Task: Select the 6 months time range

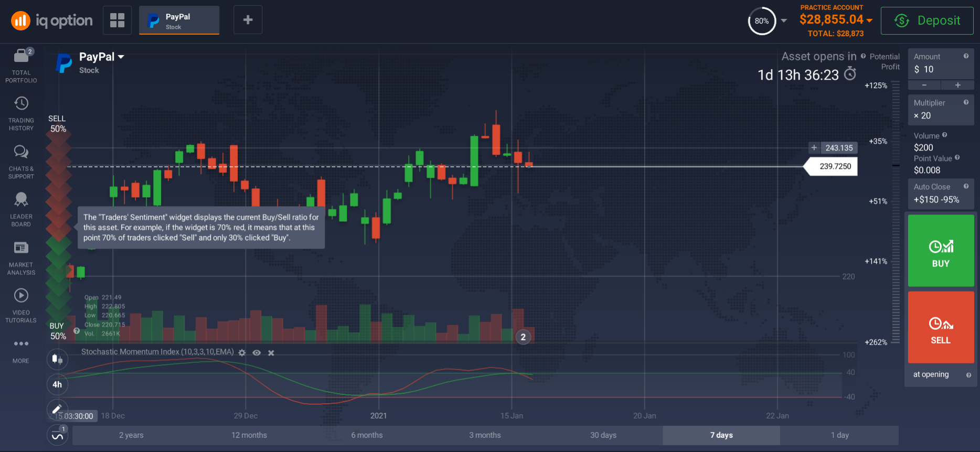Action: pyautogui.click(x=367, y=435)
